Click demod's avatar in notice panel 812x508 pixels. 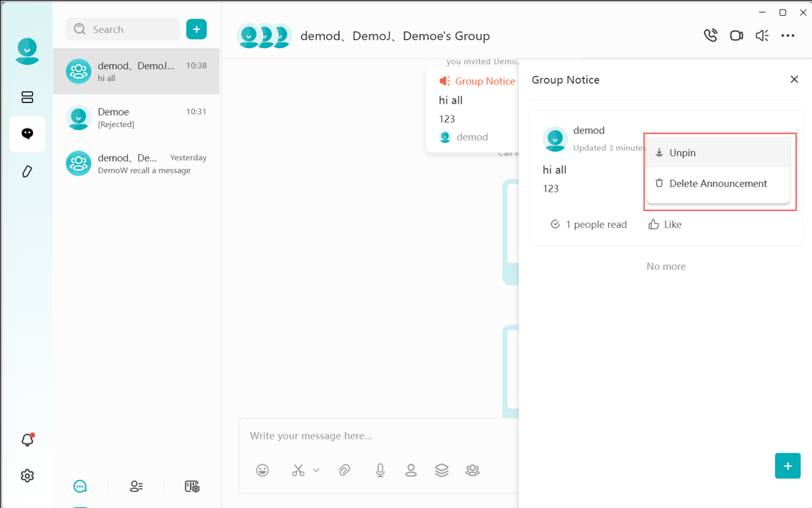(x=555, y=139)
